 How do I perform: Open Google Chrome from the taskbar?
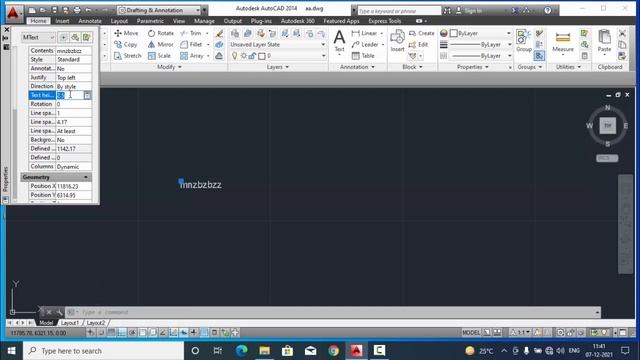[333, 351]
